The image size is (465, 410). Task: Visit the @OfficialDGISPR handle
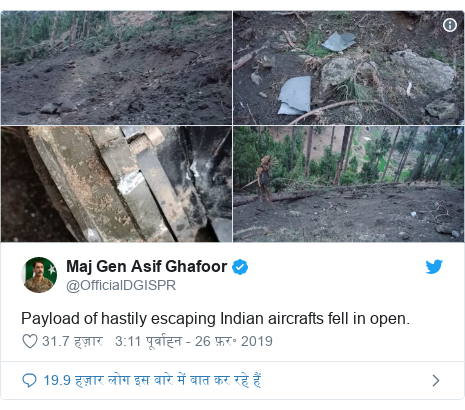click(x=121, y=285)
